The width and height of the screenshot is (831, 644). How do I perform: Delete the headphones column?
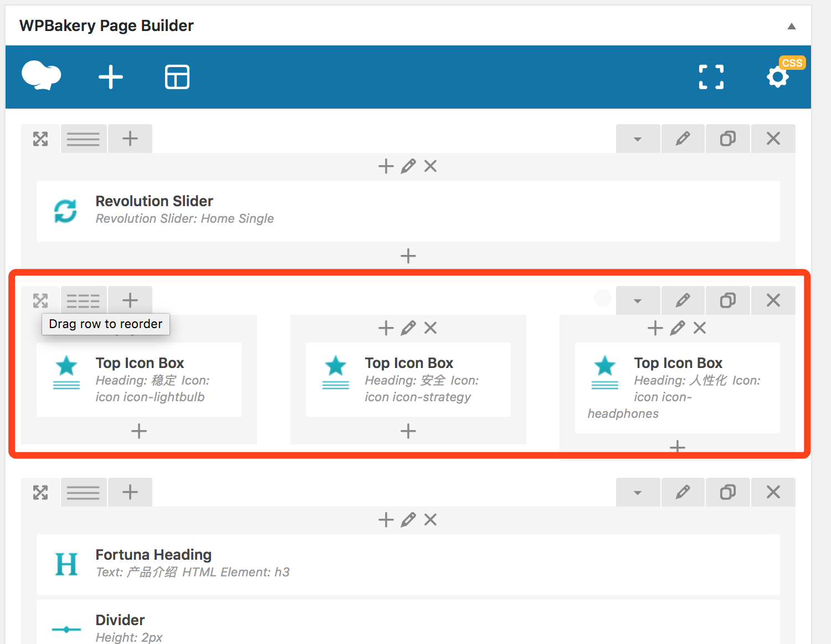pos(700,328)
